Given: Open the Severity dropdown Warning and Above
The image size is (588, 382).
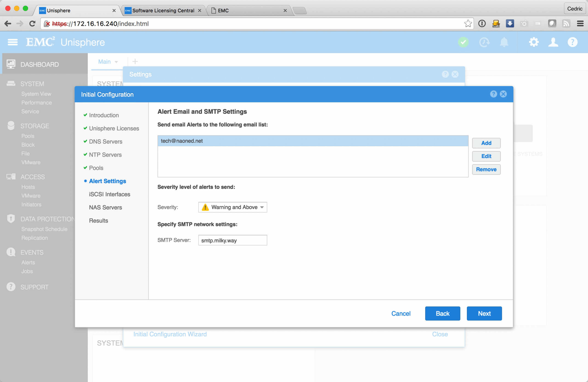Looking at the screenshot, I should tap(232, 207).
